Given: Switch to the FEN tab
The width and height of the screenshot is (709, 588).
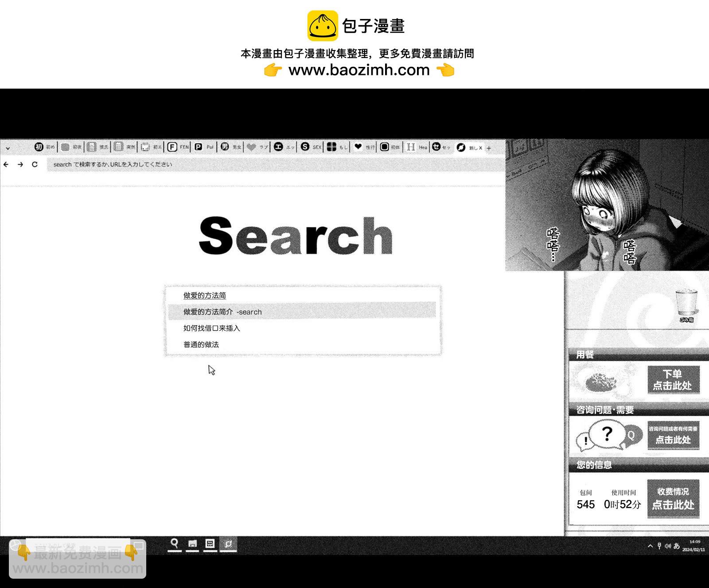Looking at the screenshot, I should (x=178, y=147).
